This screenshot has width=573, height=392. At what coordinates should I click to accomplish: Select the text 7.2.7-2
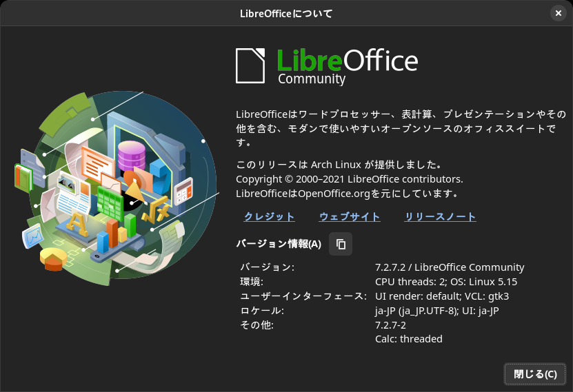coord(390,325)
